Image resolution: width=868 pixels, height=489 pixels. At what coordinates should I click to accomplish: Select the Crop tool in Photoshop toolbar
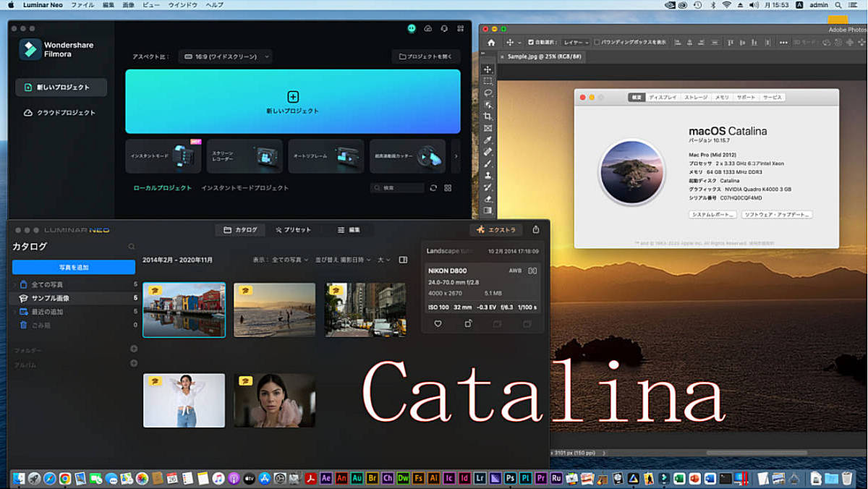tap(488, 116)
